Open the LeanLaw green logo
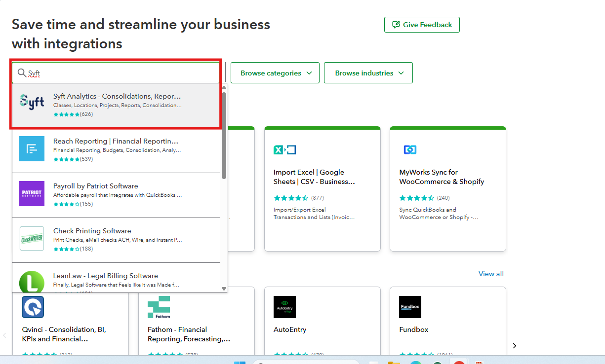The image size is (605, 364). pyautogui.click(x=32, y=282)
